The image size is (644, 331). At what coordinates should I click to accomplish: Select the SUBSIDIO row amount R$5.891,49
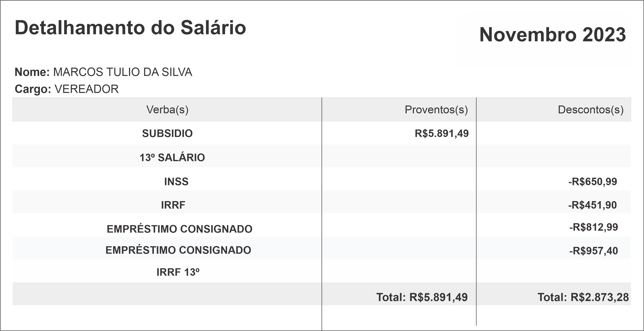pos(441,133)
